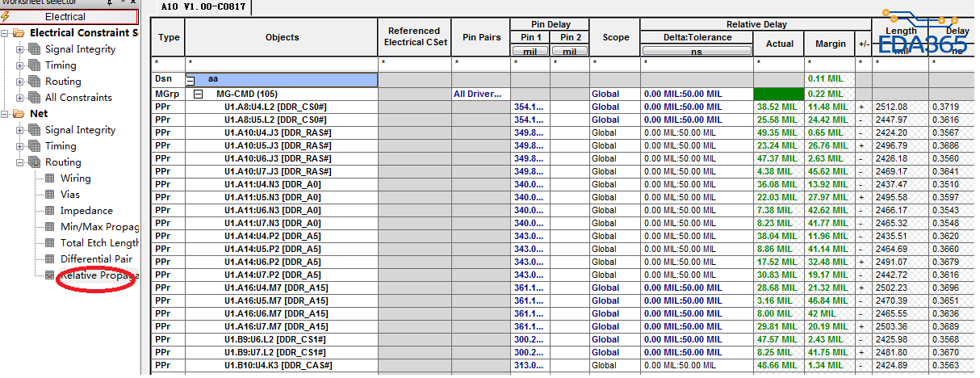Collapse the Dsn aa row

click(191, 81)
